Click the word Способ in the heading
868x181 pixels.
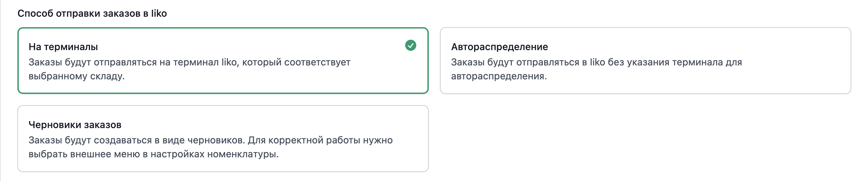click(35, 14)
